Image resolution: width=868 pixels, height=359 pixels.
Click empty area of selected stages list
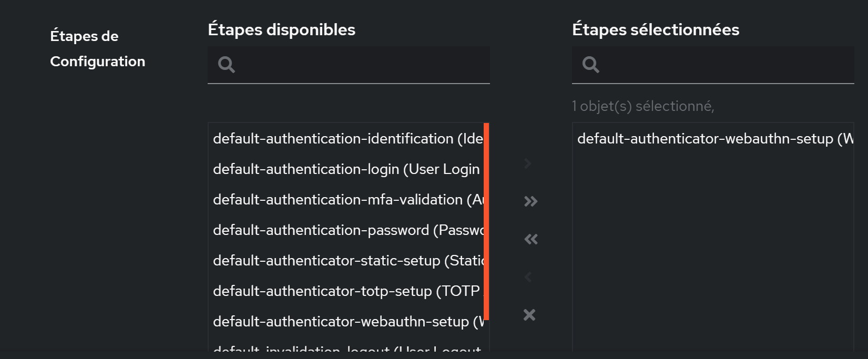point(713,252)
